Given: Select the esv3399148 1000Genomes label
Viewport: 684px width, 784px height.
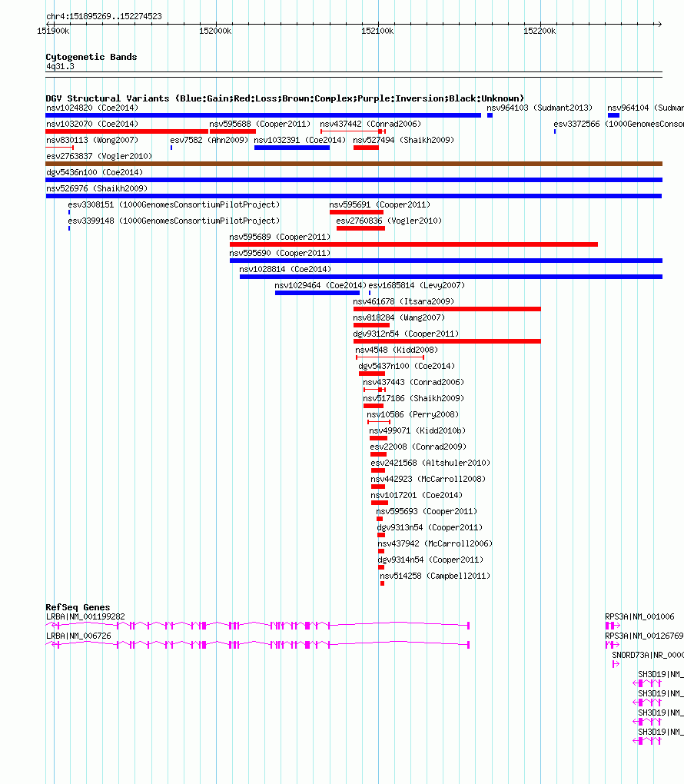Looking at the screenshot, I should [x=174, y=221].
